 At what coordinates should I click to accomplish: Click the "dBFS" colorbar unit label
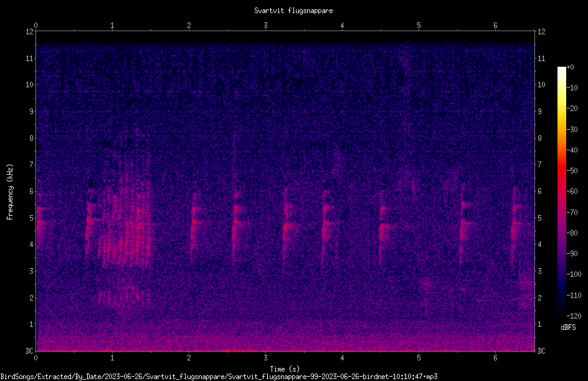(x=568, y=327)
